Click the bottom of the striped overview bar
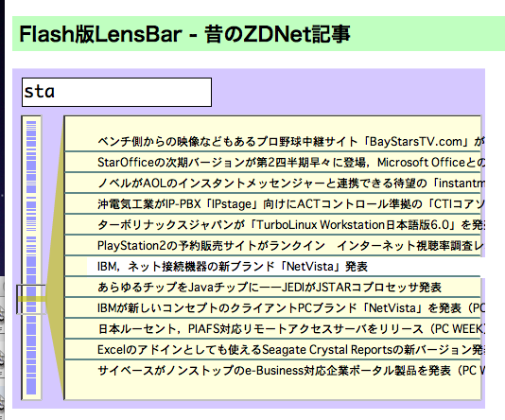The image size is (505, 420). pyautogui.click(x=31, y=387)
